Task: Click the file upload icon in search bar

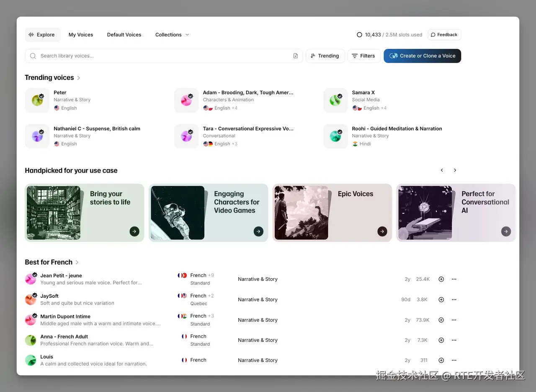Action: (x=296, y=56)
